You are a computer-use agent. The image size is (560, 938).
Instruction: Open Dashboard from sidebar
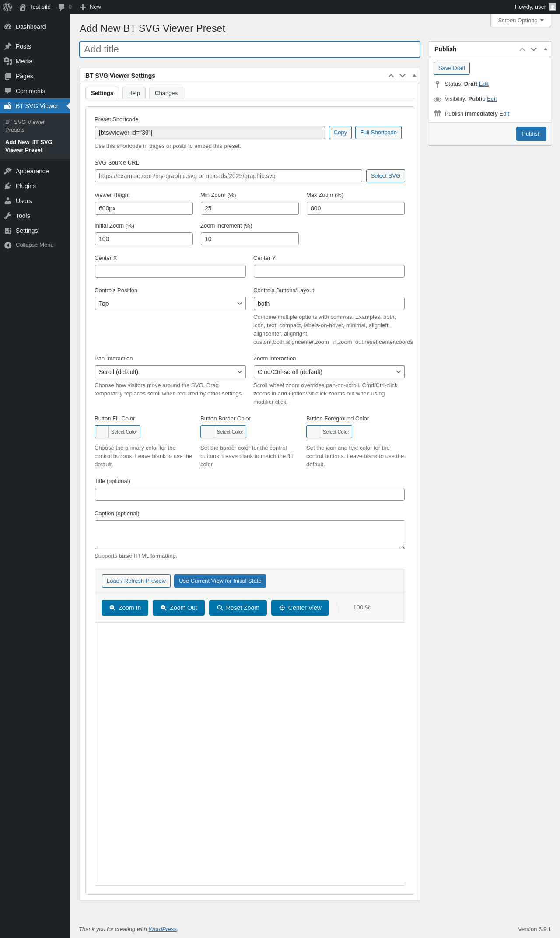point(35,27)
